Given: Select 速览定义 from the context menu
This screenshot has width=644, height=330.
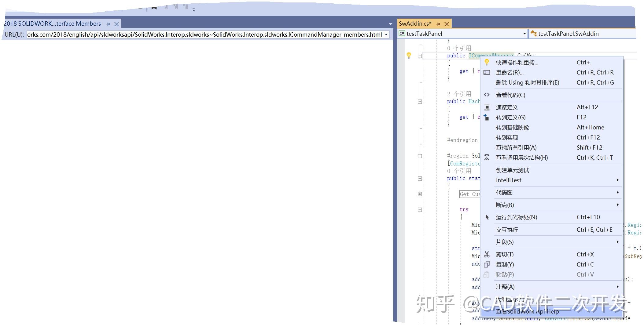Looking at the screenshot, I should (552, 107).
